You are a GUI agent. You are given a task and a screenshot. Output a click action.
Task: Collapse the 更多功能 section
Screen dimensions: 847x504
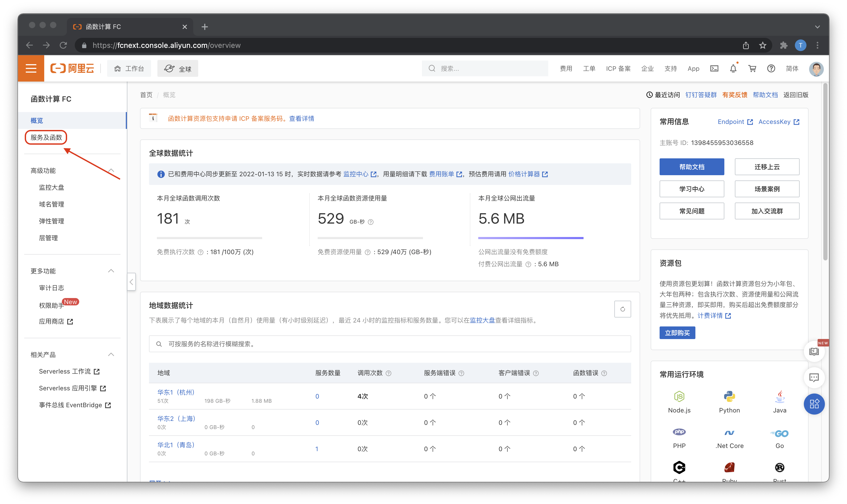click(111, 271)
